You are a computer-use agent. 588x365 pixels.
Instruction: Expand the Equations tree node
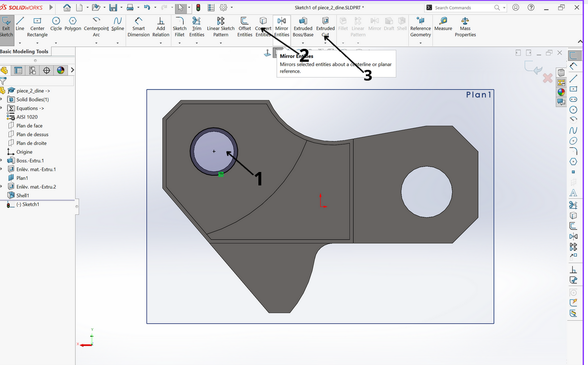pos(2,108)
